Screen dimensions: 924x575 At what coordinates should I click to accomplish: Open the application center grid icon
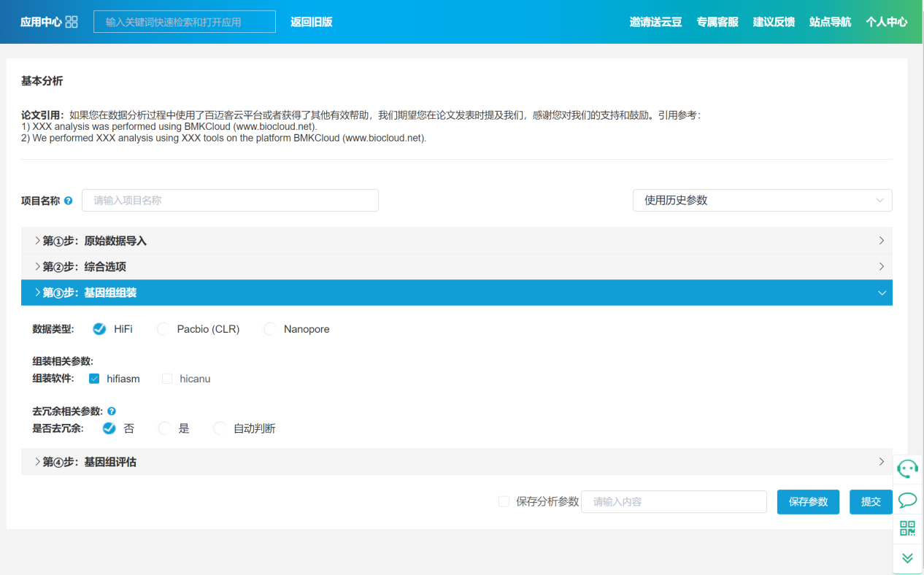[x=71, y=22]
